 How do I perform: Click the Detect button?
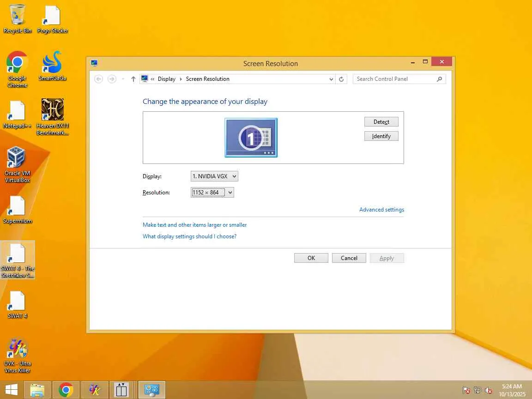coord(381,122)
